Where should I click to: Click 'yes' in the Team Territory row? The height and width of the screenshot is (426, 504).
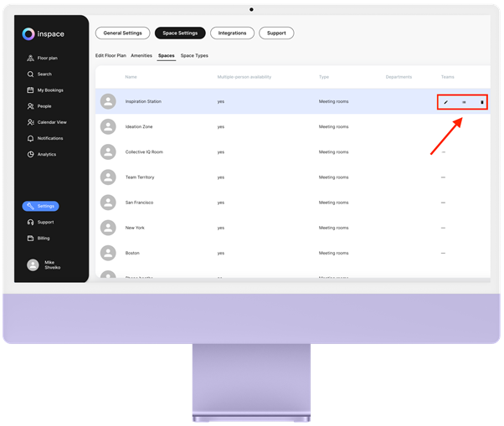pos(221,177)
